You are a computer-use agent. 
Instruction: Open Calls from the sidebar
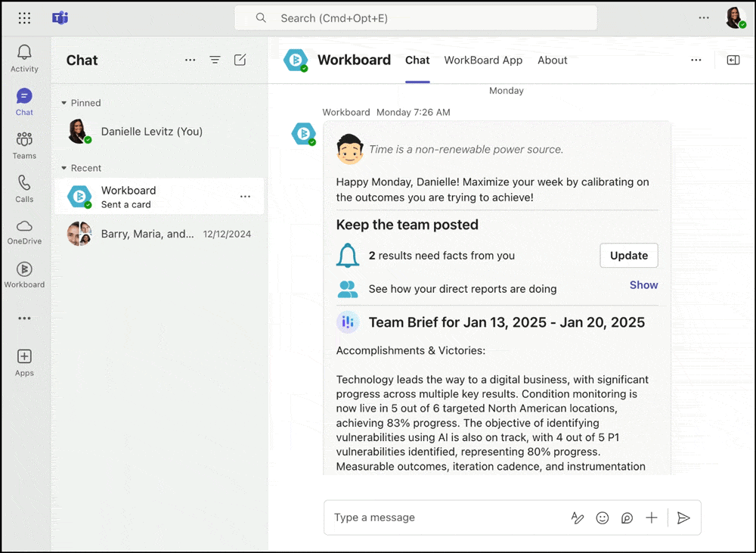pyautogui.click(x=24, y=188)
